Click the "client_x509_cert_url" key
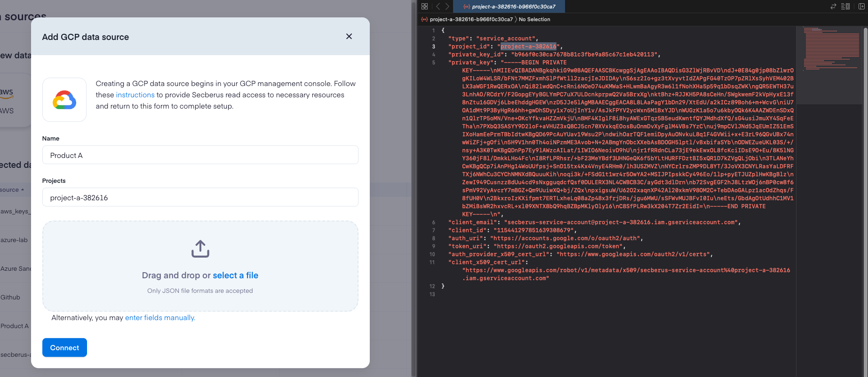The image size is (868, 377). [486, 262]
